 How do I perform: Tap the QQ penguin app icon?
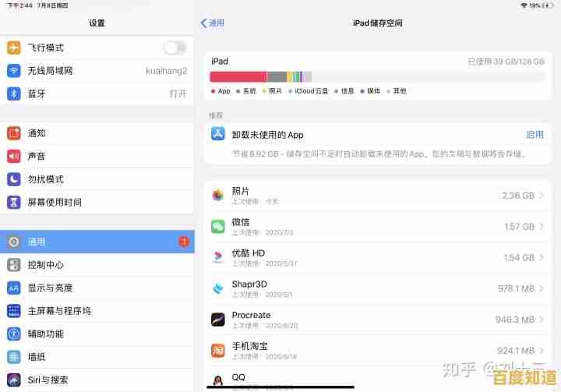point(218,380)
